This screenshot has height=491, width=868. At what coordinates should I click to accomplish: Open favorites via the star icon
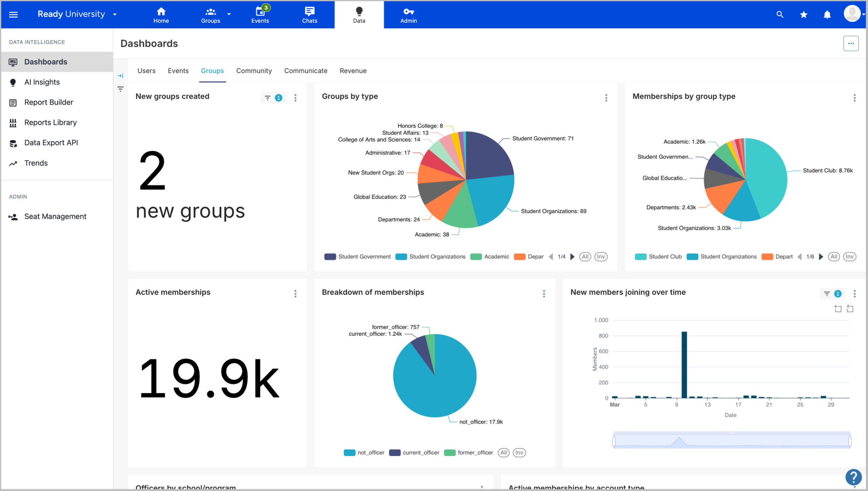pos(803,14)
